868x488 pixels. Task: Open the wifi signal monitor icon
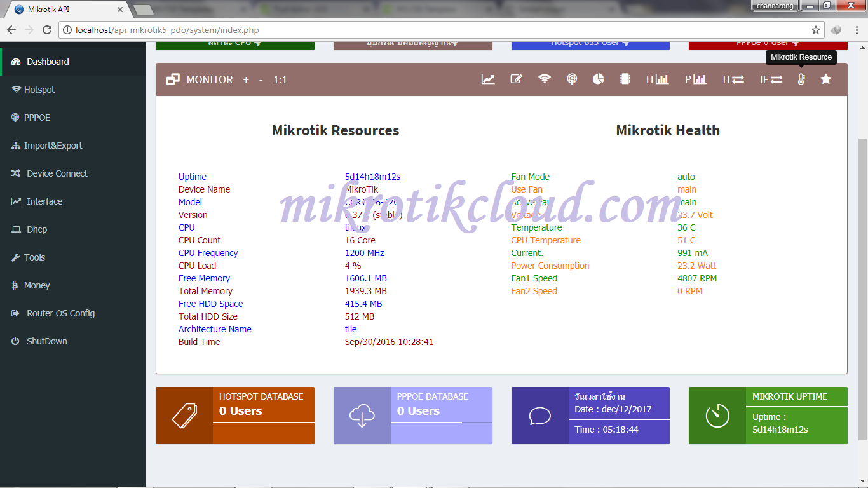[x=545, y=79]
